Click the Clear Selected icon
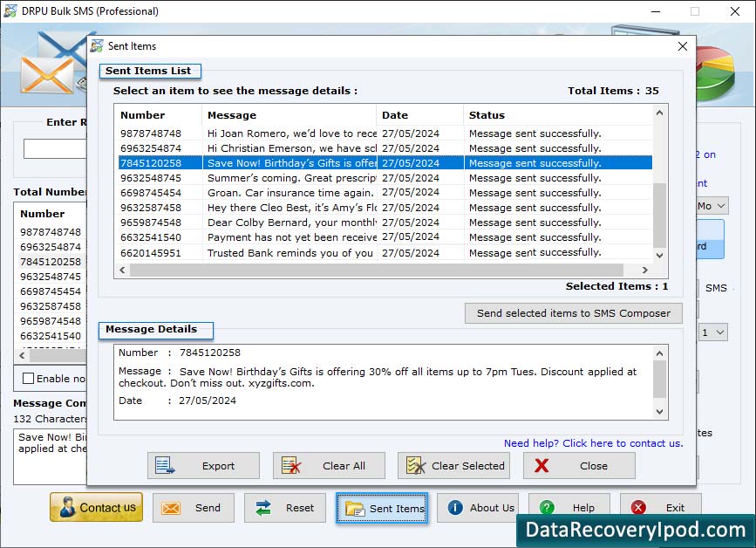Viewport: 756px width, 548px height. click(x=416, y=465)
